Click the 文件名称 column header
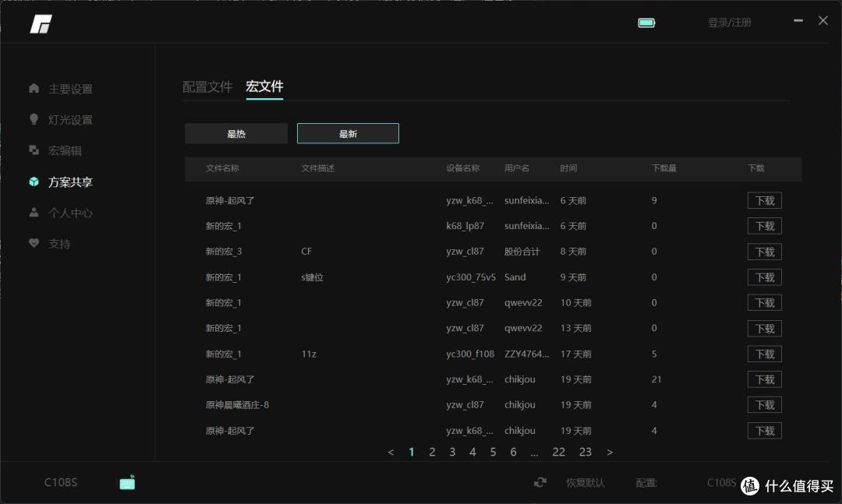This screenshot has width=842, height=504. coord(222,168)
